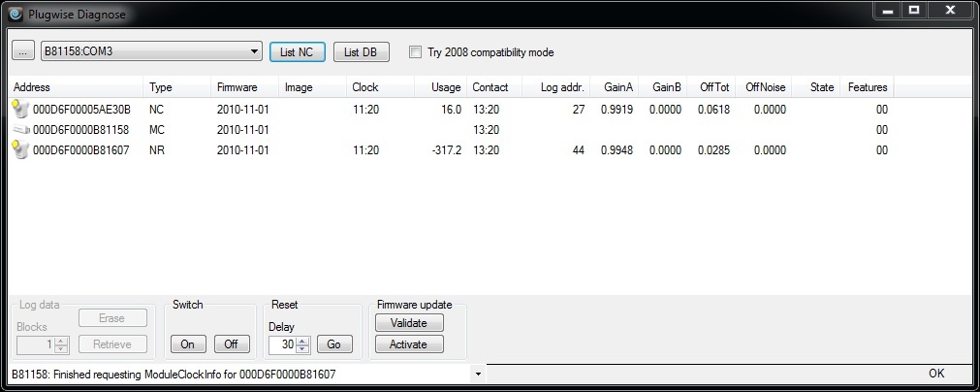The width and height of the screenshot is (980, 392).
Task: Close the Plugwise Diagnose window
Action: (951, 11)
